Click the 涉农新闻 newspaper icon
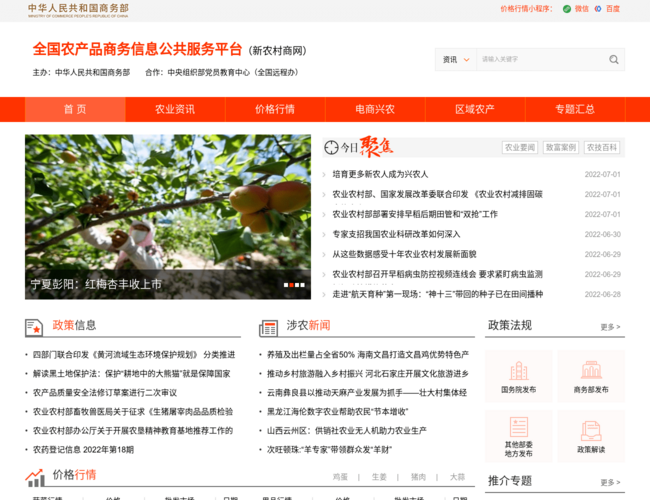Image resolution: width=650 pixels, height=500 pixels. point(268,326)
